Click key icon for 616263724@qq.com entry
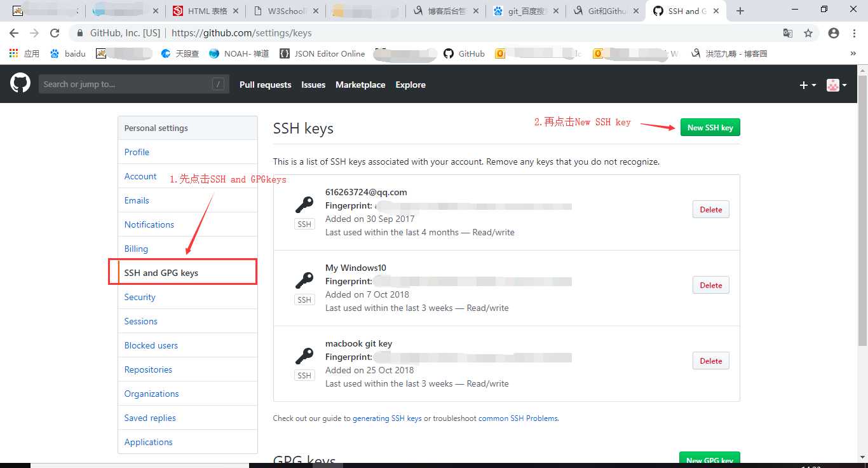This screenshot has width=868, height=468. [304, 205]
